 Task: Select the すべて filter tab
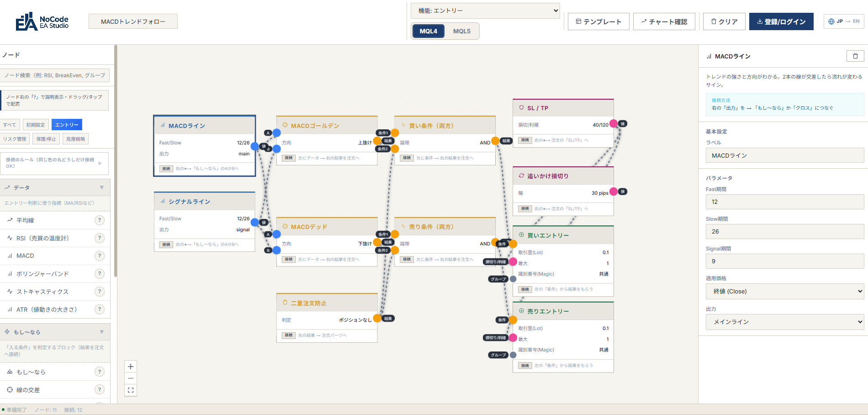(10, 124)
